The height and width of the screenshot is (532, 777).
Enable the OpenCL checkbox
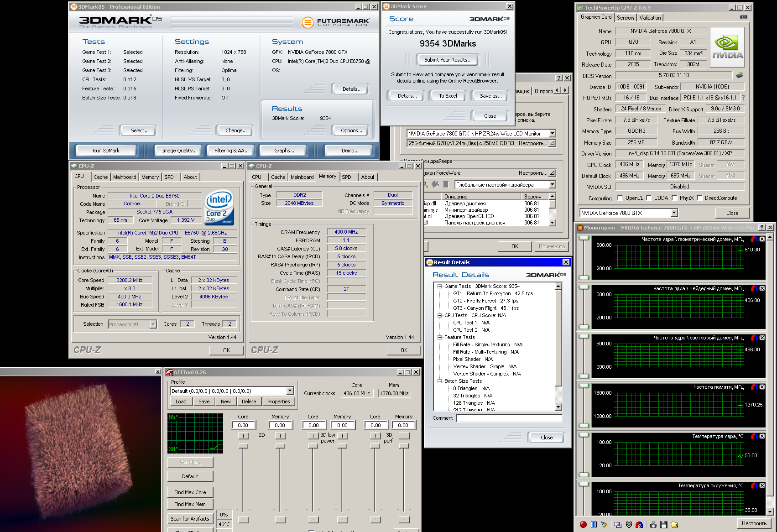coord(620,198)
